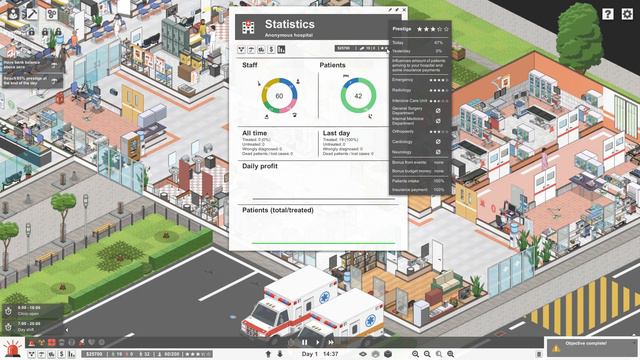This screenshot has width=640, height=360.
Task: Click the Cardiology row in Prestige tooltip
Action: coord(420,142)
